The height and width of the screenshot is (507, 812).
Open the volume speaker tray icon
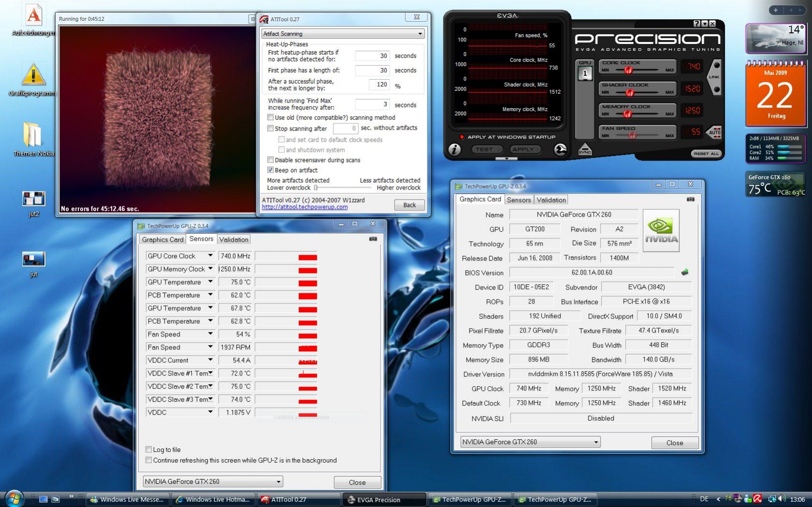click(782, 499)
